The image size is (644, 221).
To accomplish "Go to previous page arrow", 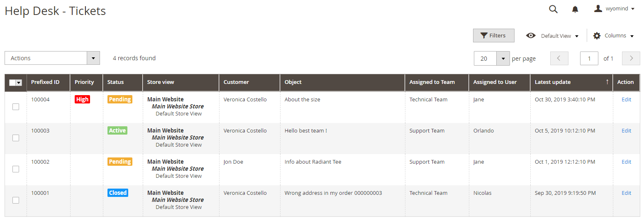I will pos(559,59).
